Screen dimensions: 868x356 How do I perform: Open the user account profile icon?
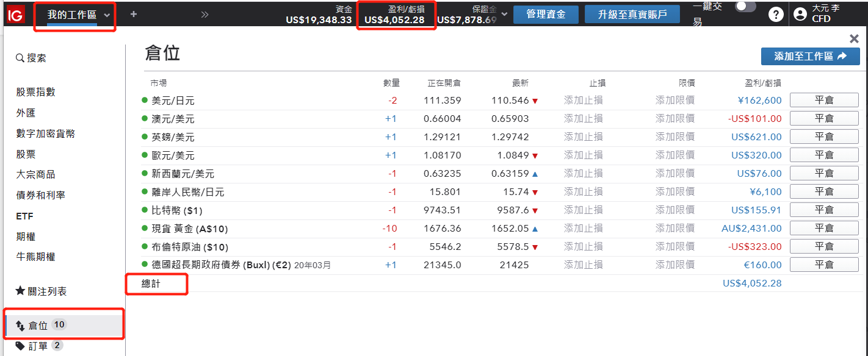[x=800, y=15]
